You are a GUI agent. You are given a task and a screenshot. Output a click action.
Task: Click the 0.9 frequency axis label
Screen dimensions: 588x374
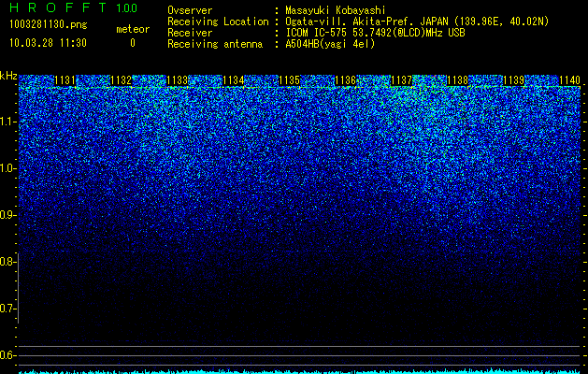coord(8,215)
